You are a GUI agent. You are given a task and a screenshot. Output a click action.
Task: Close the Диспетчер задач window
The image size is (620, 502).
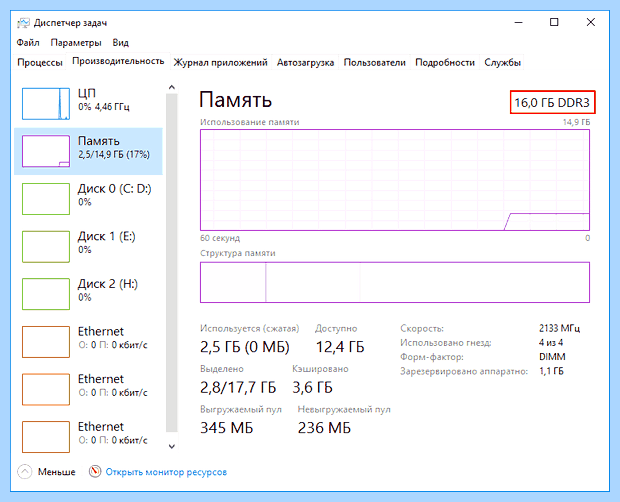(591, 22)
